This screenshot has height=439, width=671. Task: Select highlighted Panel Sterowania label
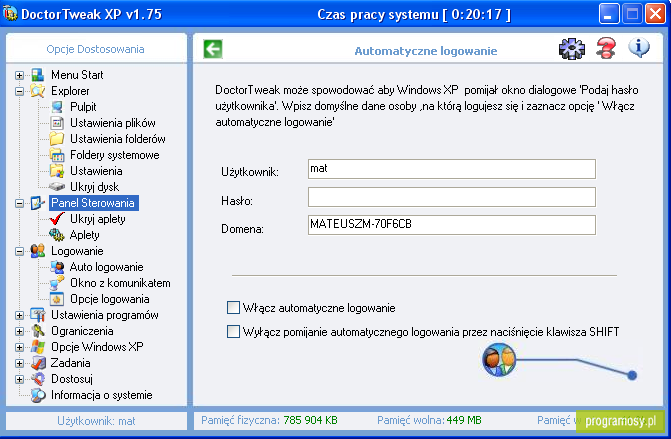[93, 203]
